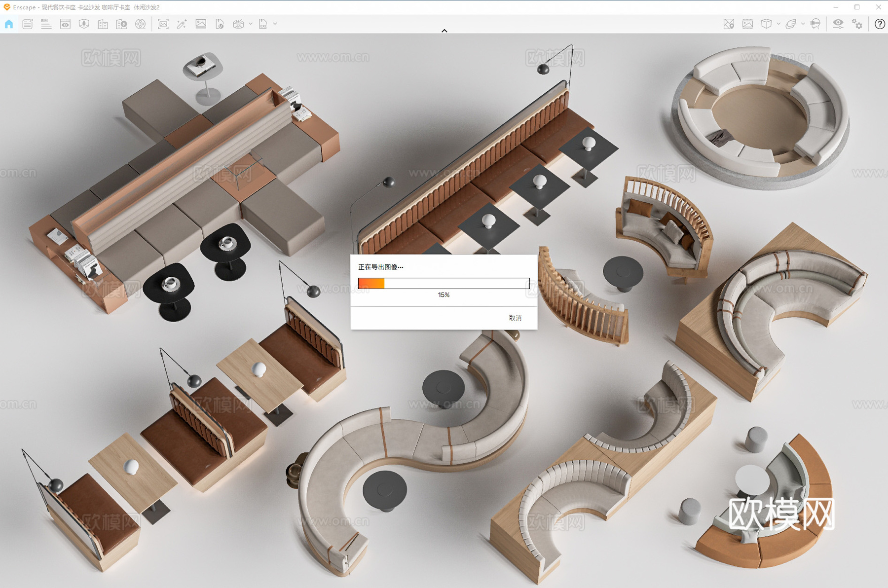The height and width of the screenshot is (588, 888).
Task: Click the Enscape logo in title bar
Action: [7, 7]
